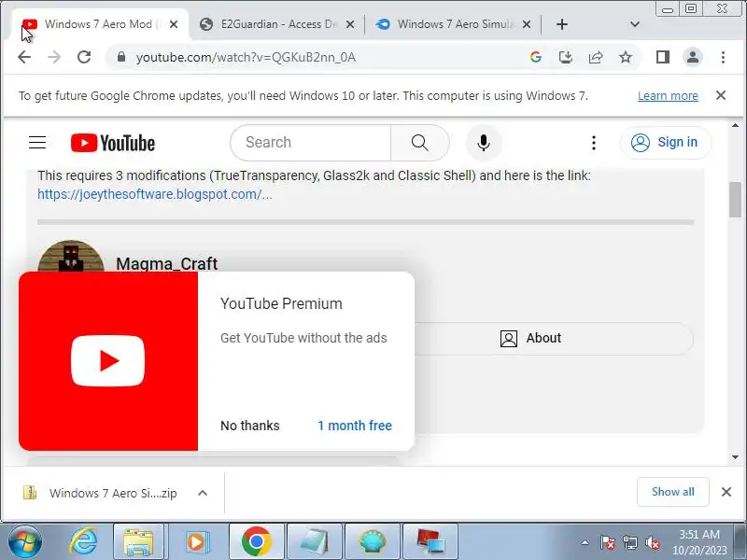
Task: Click inside the YouTube Search field
Action: (310, 143)
